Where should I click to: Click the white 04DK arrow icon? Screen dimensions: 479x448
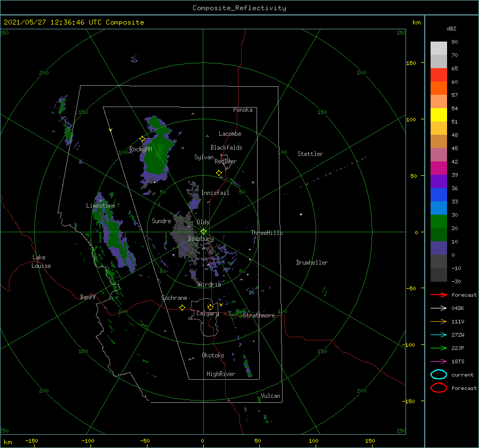(439, 308)
